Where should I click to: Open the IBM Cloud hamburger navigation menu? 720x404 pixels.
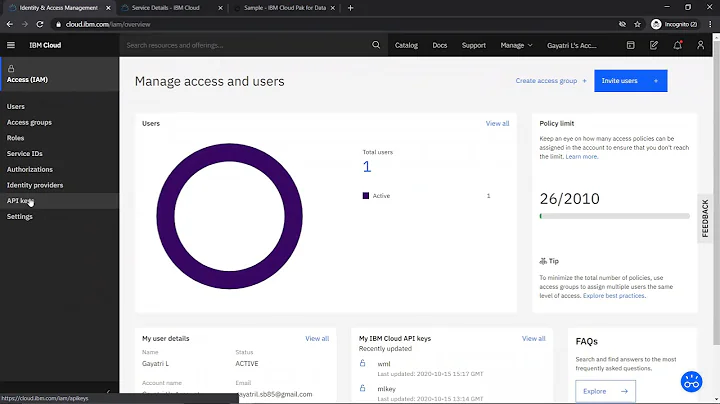pos(11,45)
